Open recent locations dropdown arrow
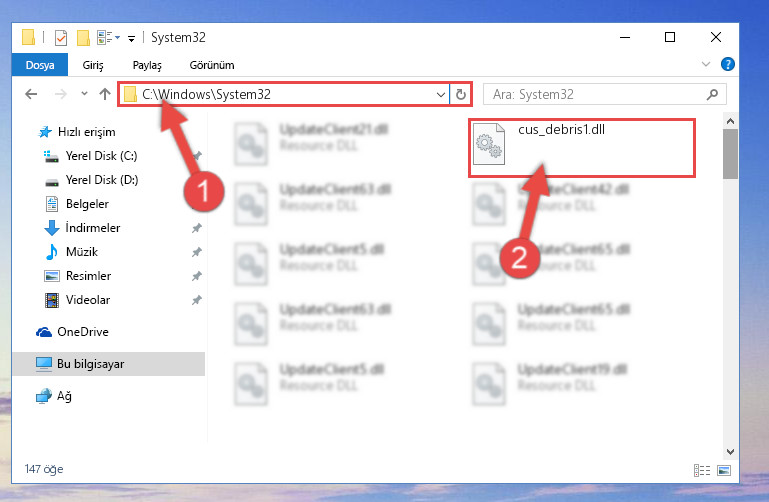 coord(84,94)
